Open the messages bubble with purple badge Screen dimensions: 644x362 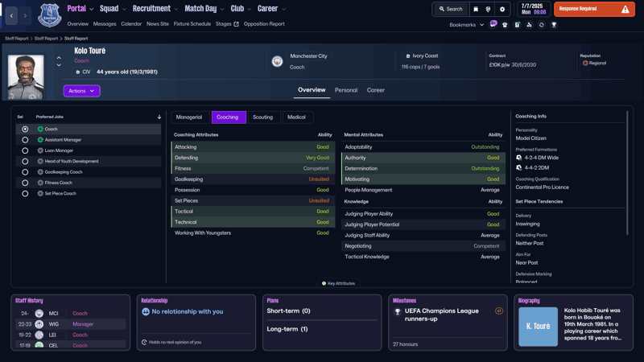tap(493, 24)
